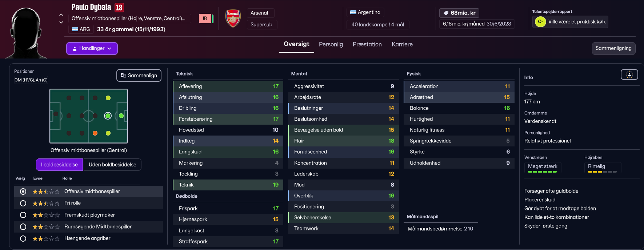Select the Fremskudt playmaker role radio
Viewport: 644px width, 250px height.
23,215
